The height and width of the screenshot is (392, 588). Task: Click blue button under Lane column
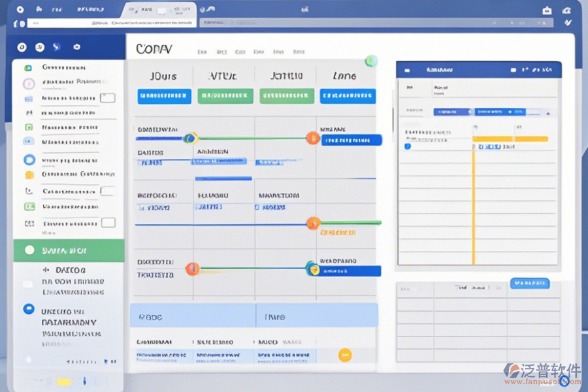pyautogui.click(x=348, y=96)
